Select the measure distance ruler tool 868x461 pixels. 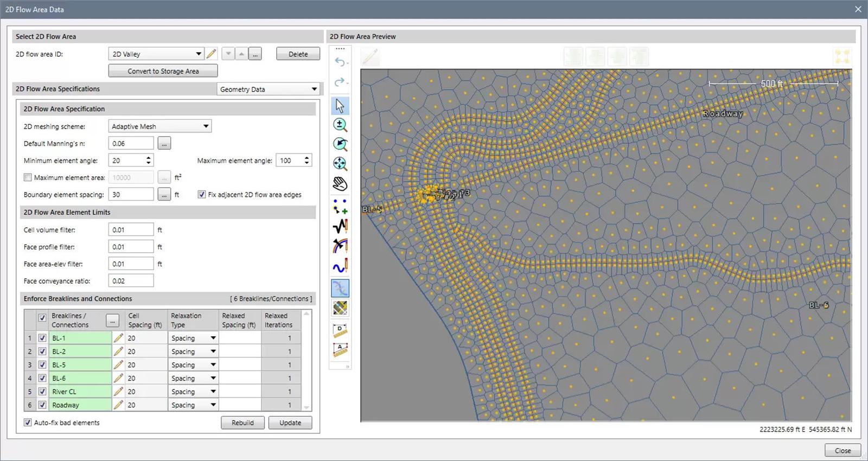[x=340, y=330]
